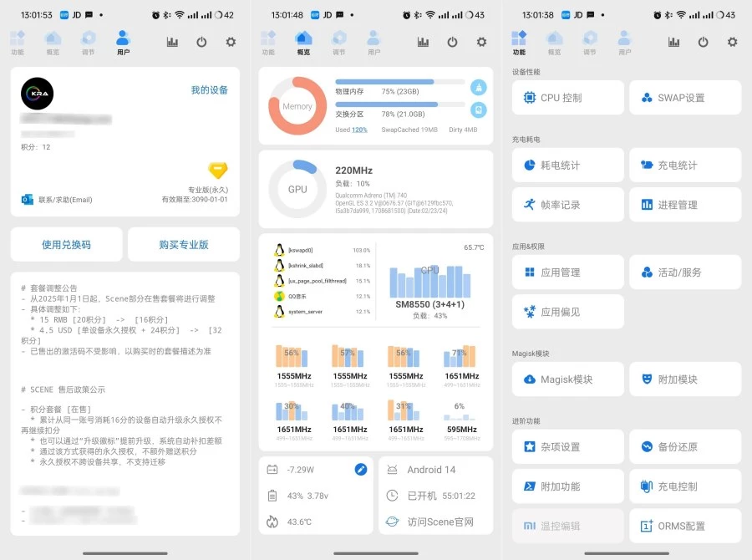Open 耗电统计 power consumption stats
This screenshot has height=560, width=752.
(567, 165)
